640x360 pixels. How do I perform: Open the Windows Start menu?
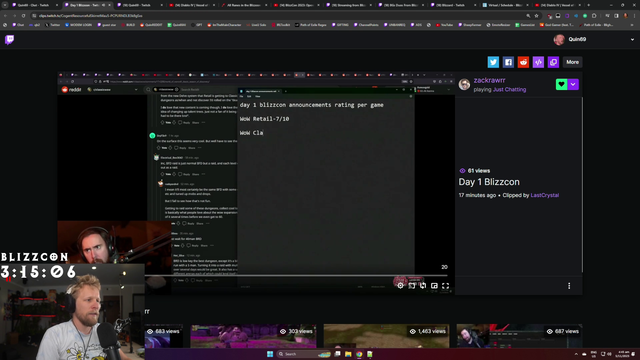[270, 354]
